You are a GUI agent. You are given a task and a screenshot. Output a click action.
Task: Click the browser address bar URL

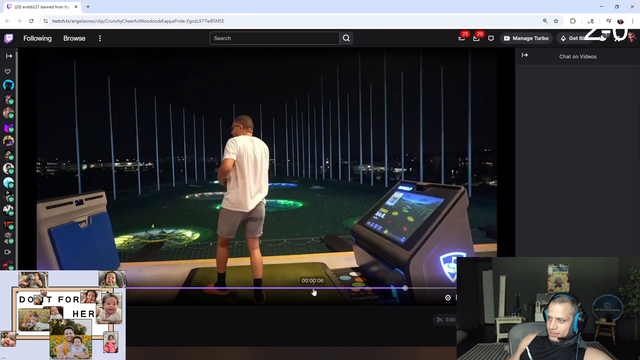(x=138, y=21)
